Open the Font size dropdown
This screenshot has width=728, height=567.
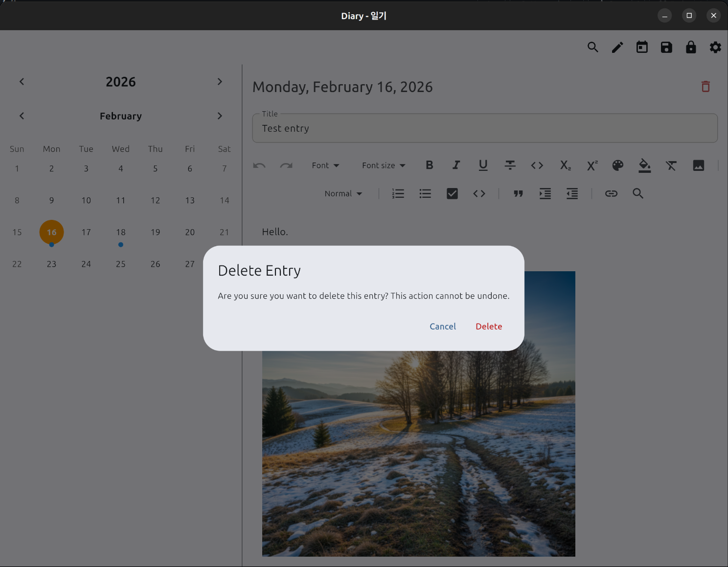click(384, 165)
